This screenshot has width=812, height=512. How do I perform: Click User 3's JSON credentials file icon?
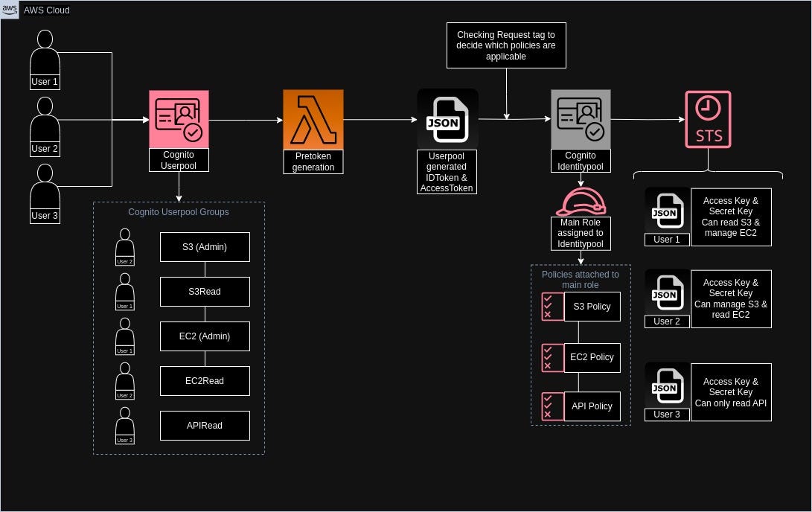click(667, 387)
